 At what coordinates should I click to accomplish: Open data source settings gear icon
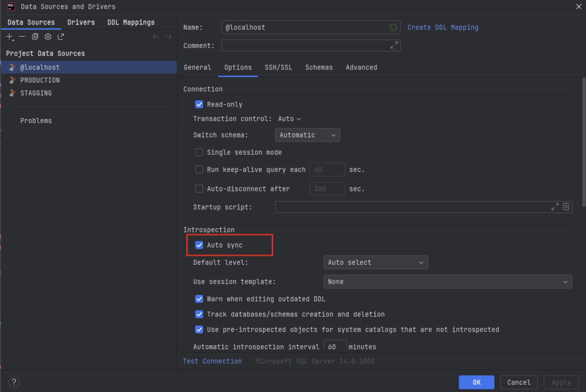pyautogui.click(x=48, y=37)
